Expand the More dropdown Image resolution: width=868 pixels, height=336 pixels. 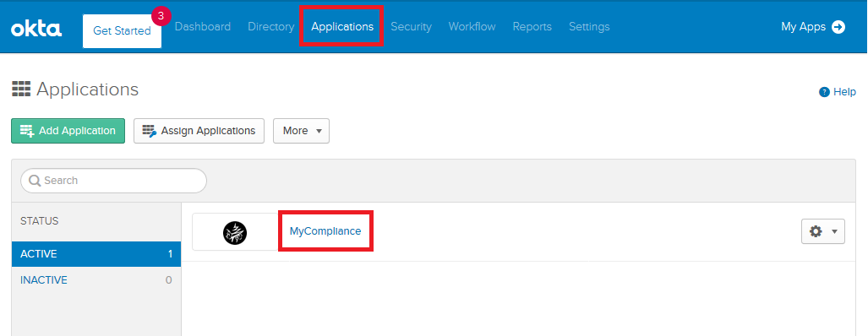pyautogui.click(x=301, y=131)
